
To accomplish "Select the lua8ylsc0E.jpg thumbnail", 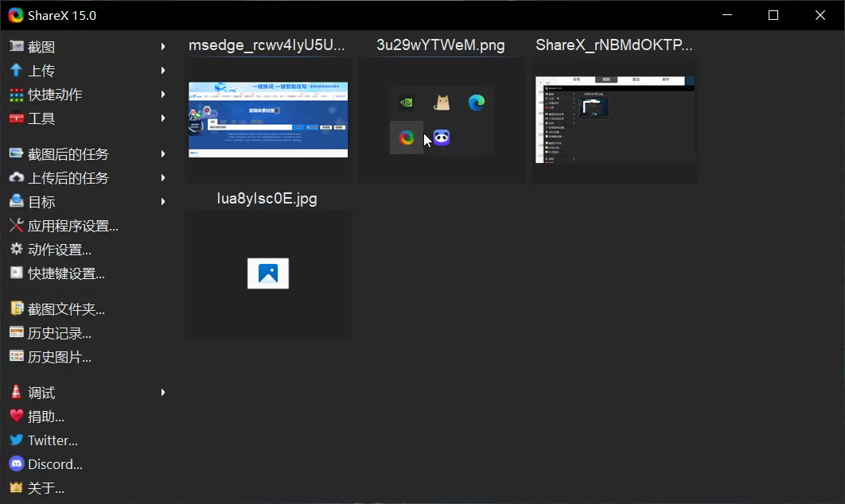I will click(x=267, y=273).
